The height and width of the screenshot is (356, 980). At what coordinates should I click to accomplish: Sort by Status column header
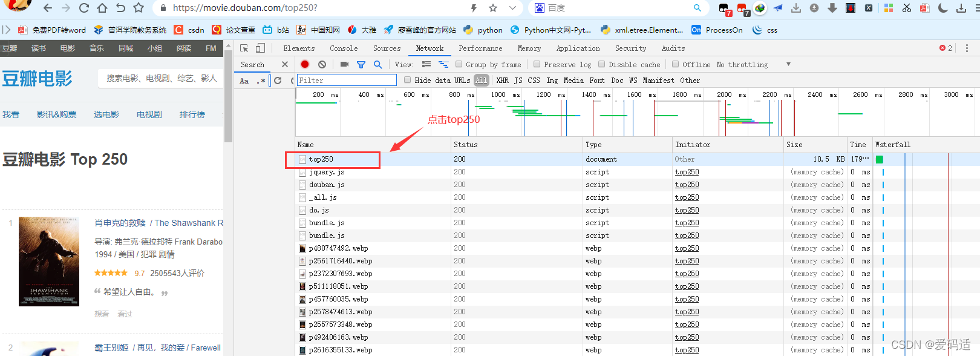517,145
